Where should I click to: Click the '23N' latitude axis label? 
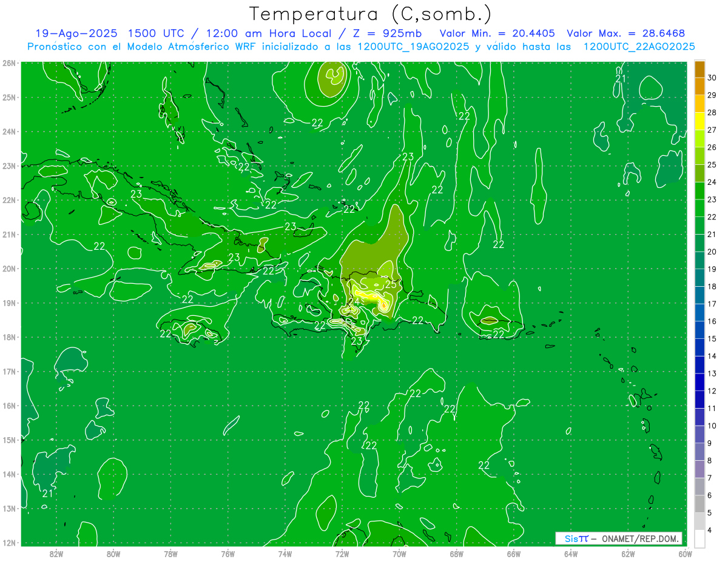(x=9, y=166)
